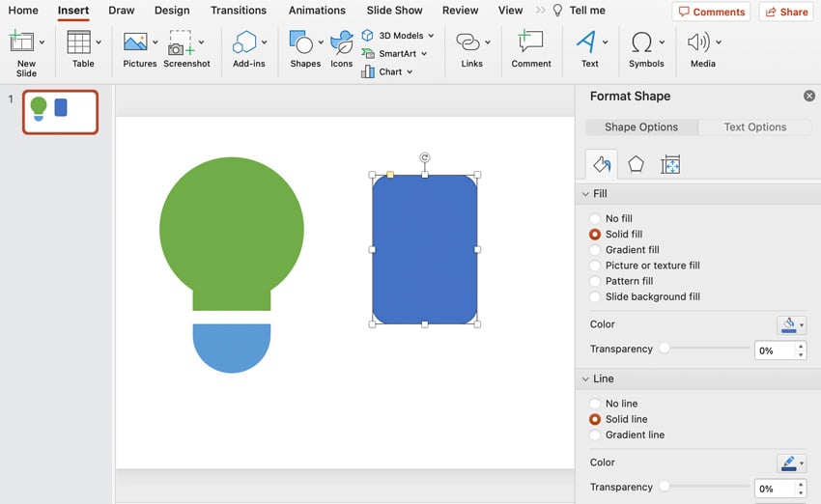Select the Effects pentagon icon
The height and width of the screenshot is (504, 821).
coord(636,165)
